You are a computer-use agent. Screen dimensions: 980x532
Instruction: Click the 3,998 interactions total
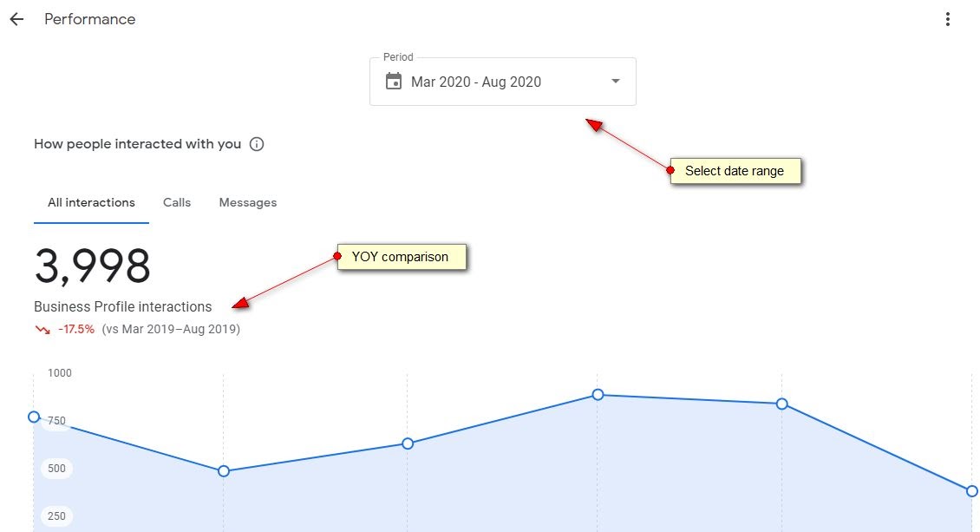pos(93,266)
